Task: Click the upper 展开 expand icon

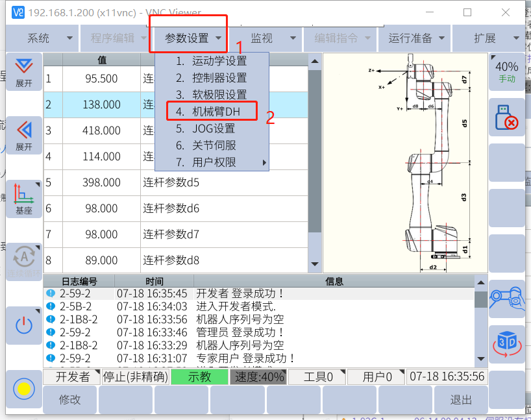Action: tap(24, 71)
